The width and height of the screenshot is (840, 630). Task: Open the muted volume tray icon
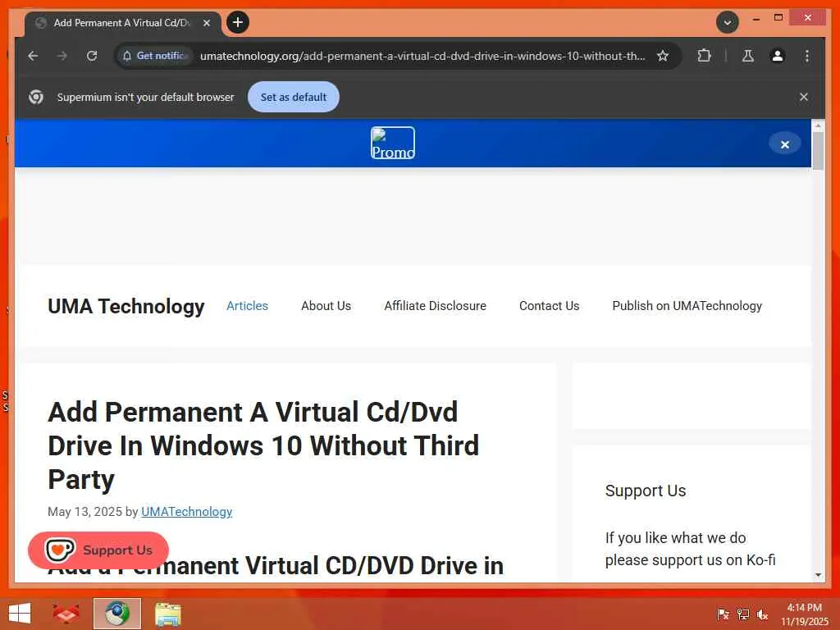[762, 614]
